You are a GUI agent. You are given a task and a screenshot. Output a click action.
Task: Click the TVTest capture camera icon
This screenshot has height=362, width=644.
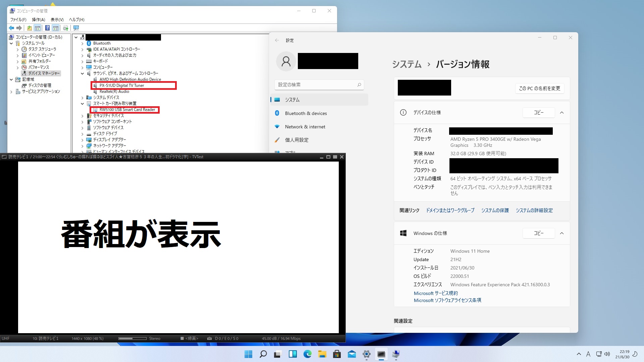point(209,339)
